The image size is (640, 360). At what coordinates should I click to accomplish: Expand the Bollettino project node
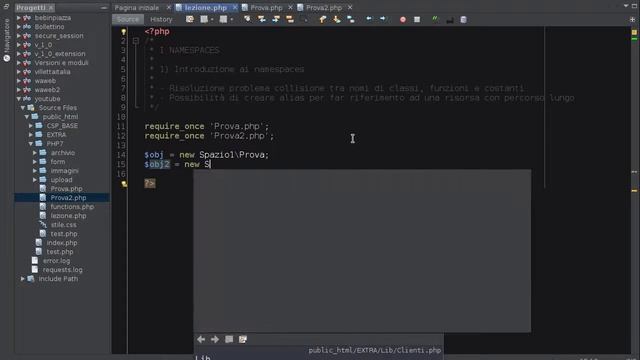(x=18, y=27)
